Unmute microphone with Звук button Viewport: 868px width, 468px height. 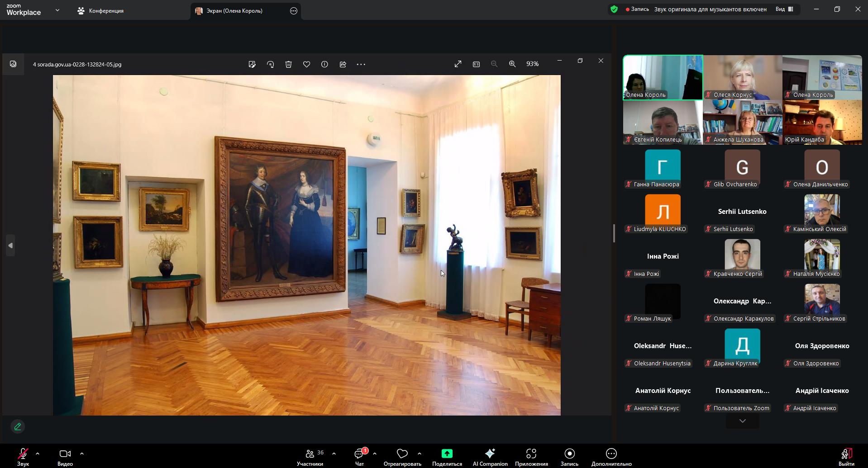click(x=23, y=457)
